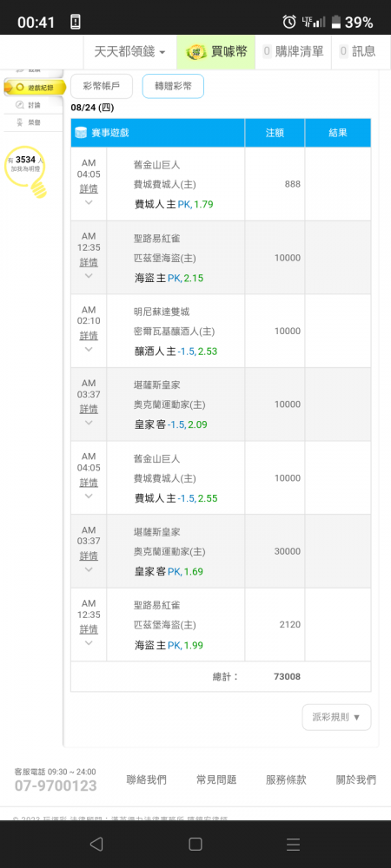Open 詳情 link for the 30000 bet row
The width and height of the screenshot is (391, 868).
[89, 556]
